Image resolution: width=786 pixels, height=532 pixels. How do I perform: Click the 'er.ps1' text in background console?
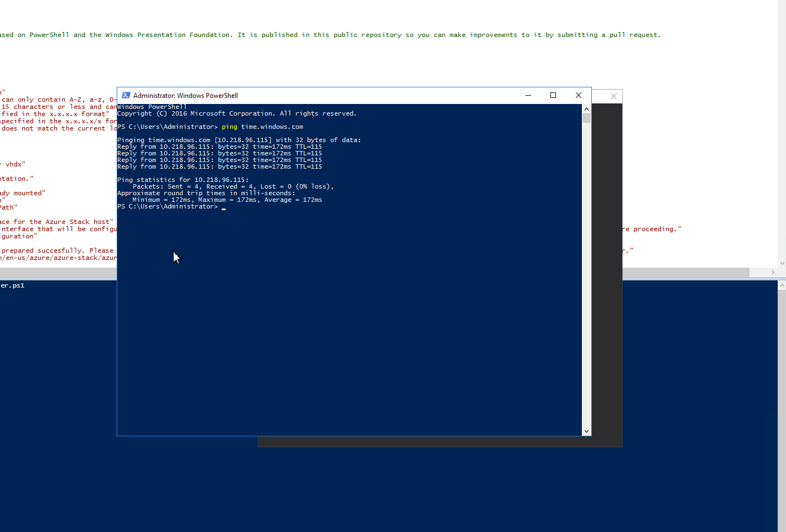[x=12, y=285]
